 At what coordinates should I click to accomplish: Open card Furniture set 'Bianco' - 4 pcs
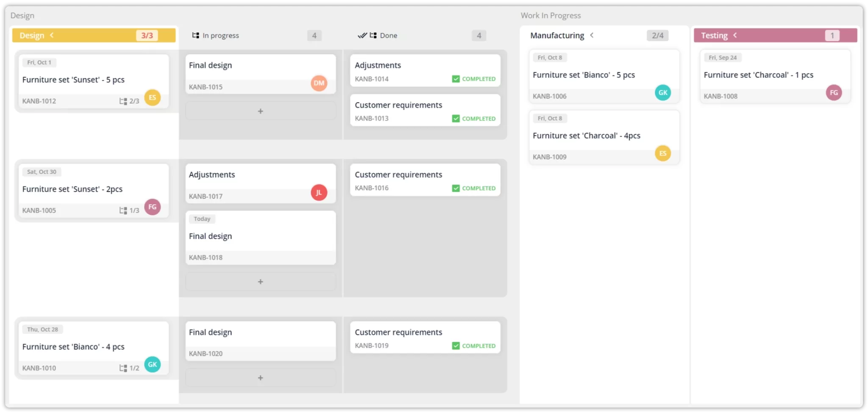pyautogui.click(x=94, y=348)
